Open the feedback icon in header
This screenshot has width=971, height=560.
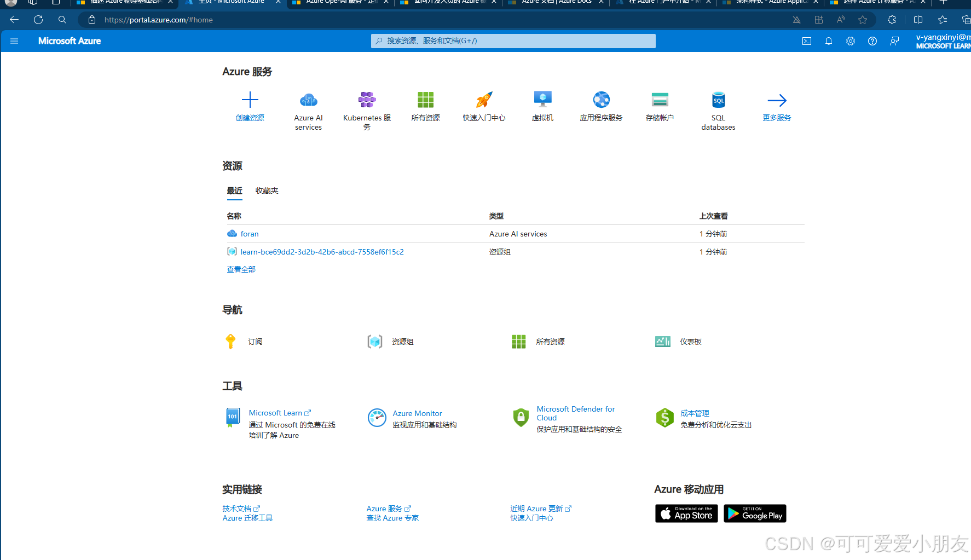(x=894, y=41)
